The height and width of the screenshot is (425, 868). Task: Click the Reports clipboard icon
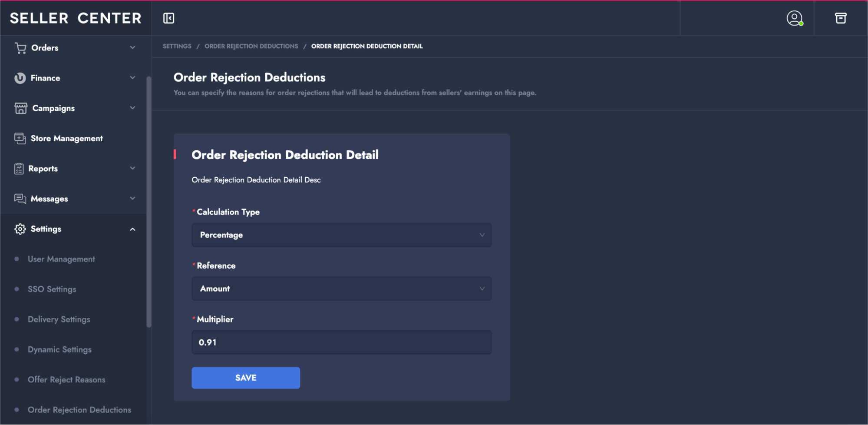(19, 169)
